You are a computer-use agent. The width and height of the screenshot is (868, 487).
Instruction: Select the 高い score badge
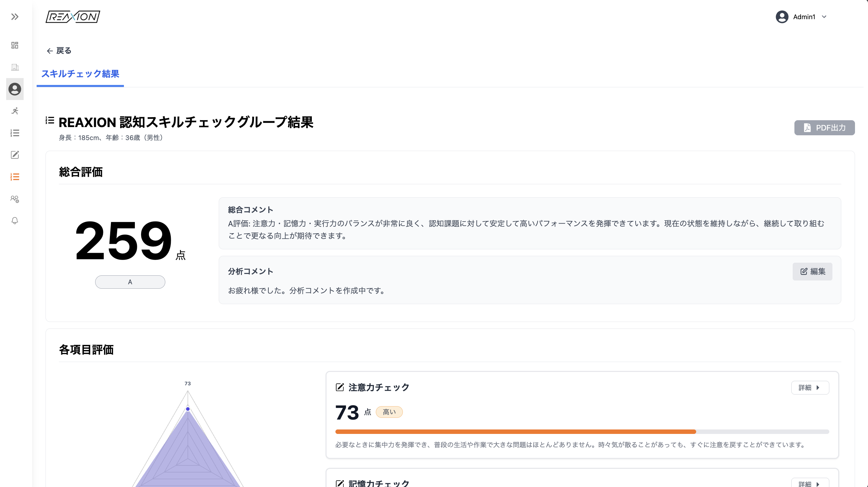click(389, 412)
